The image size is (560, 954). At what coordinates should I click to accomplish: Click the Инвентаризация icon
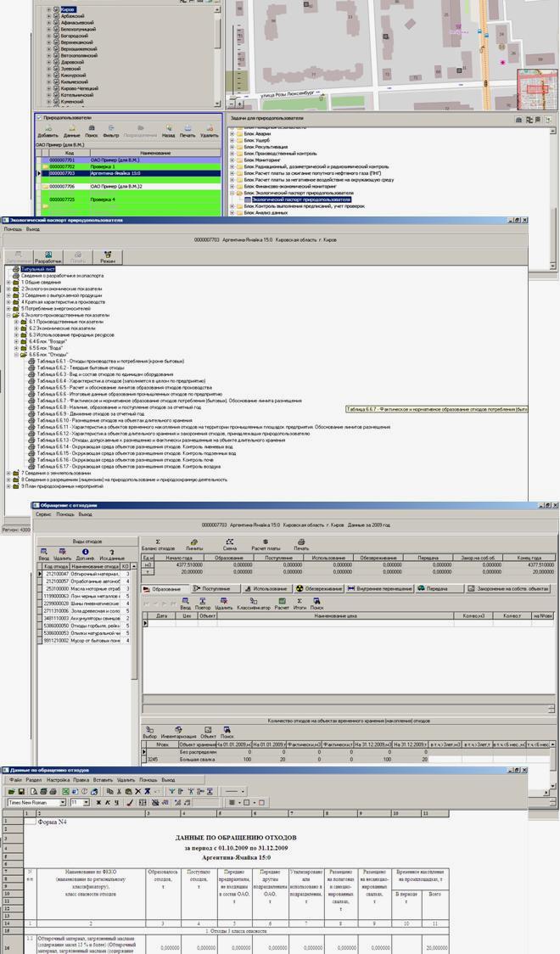click(178, 729)
